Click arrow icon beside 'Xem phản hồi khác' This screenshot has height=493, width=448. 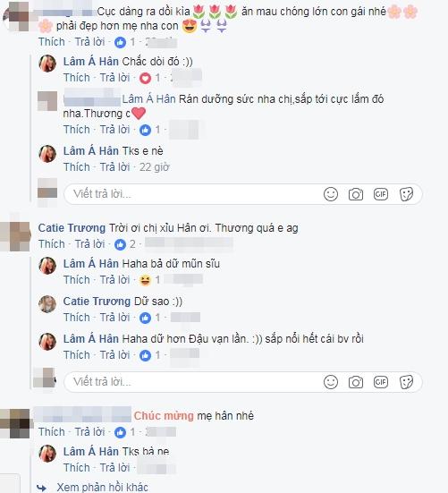[41, 488]
